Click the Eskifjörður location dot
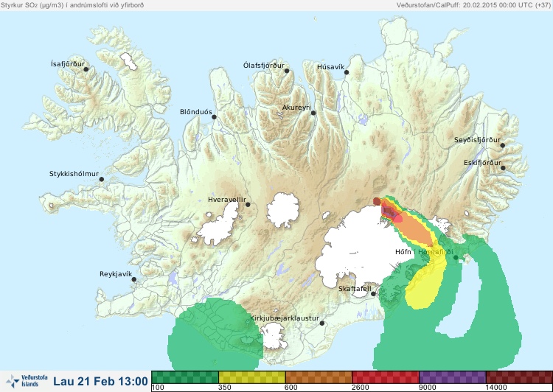This screenshot has height=392, width=553. point(503,168)
